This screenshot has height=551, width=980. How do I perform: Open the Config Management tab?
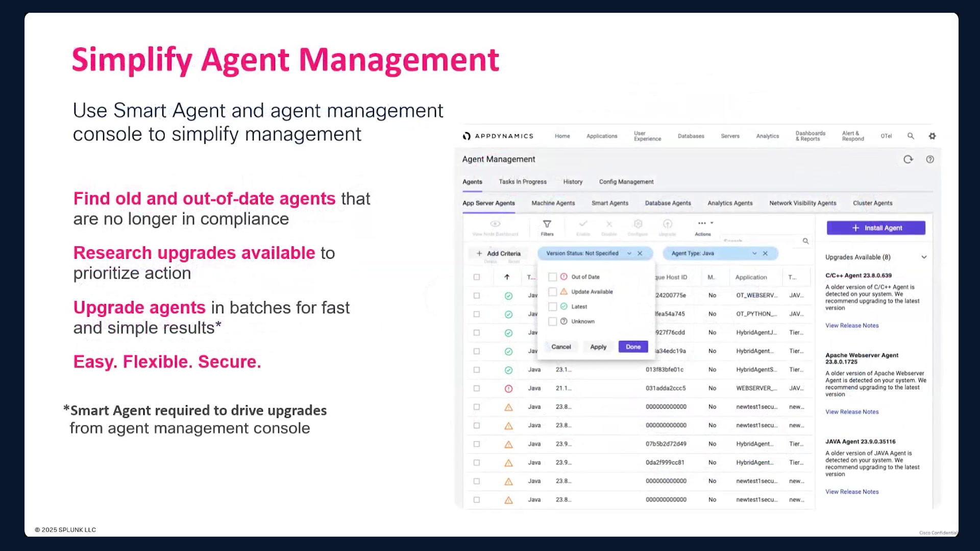(x=626, y=182)
